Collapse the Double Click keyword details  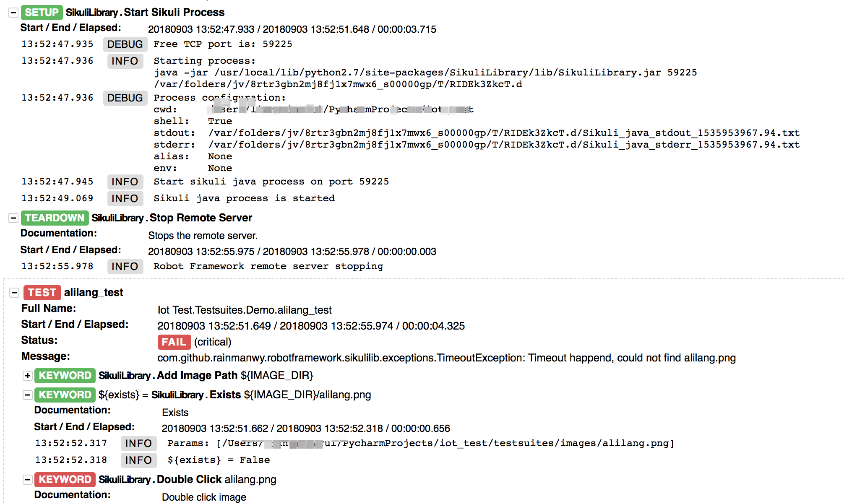tap(28, 480)
